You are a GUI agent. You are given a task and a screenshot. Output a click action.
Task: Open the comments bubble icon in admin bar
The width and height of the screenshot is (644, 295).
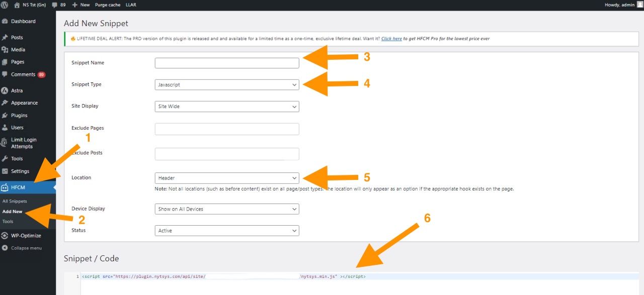click(55, 5)
